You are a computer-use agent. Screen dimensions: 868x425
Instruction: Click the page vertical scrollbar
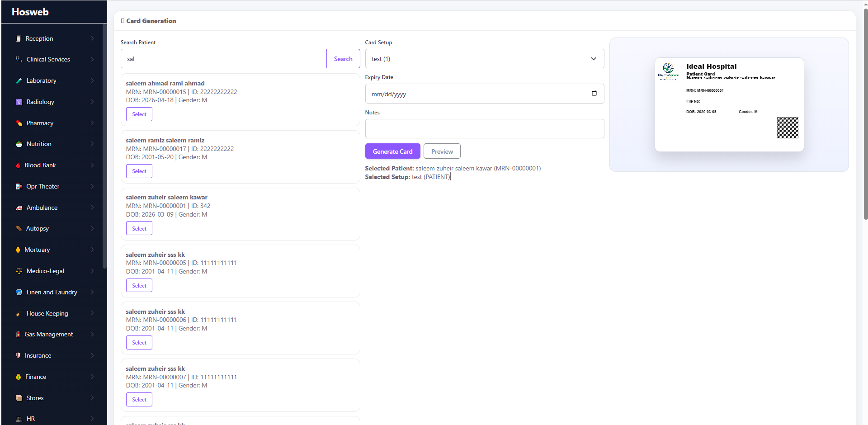pos(865,113)
